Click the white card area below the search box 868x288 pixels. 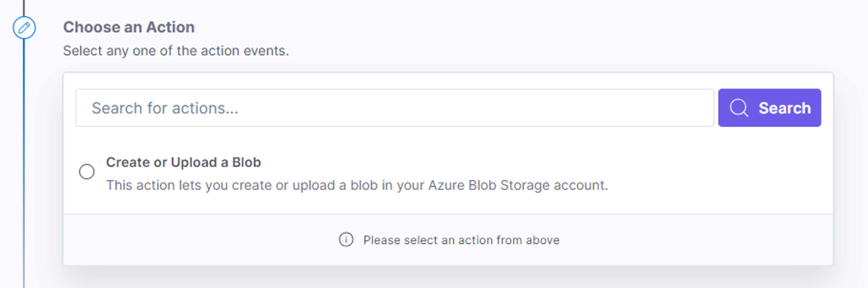pyautogui.click(x=448, y=138)
